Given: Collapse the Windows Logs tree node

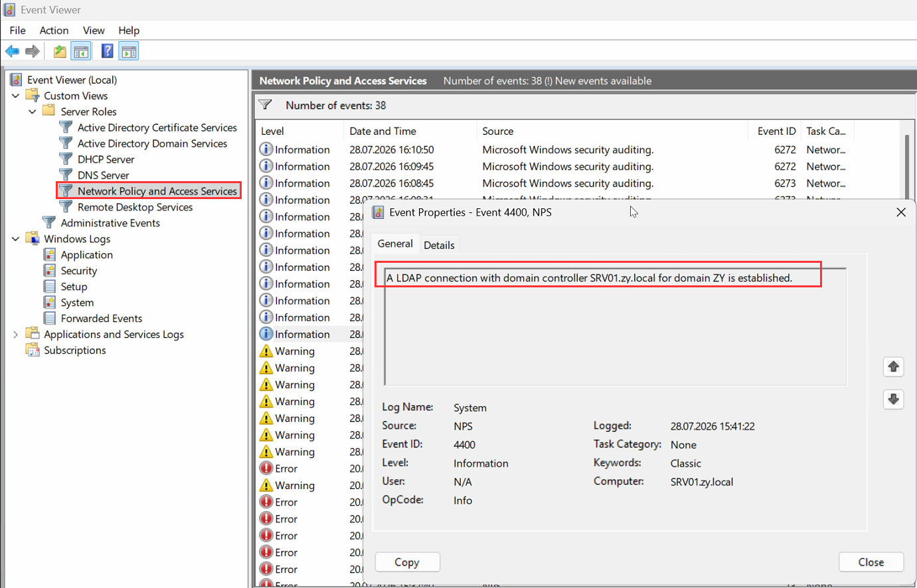Looking at the screenshot, I should click(x=15, y=239).
